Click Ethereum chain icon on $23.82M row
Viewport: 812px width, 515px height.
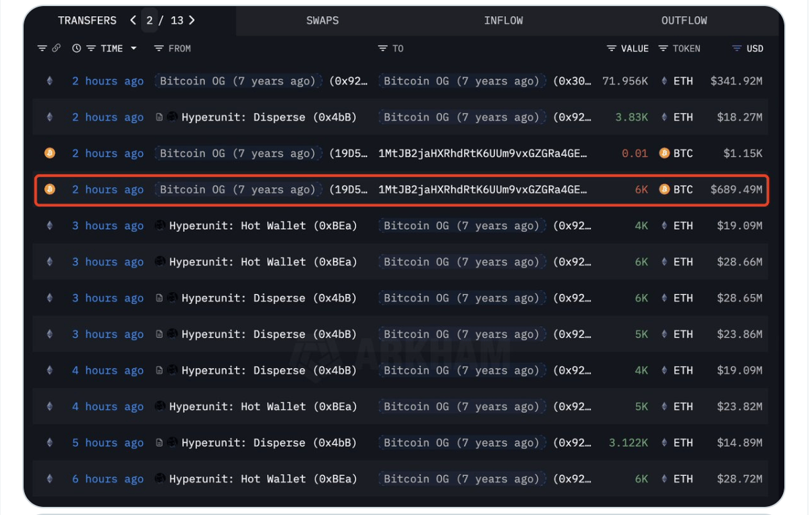(49, 406)
